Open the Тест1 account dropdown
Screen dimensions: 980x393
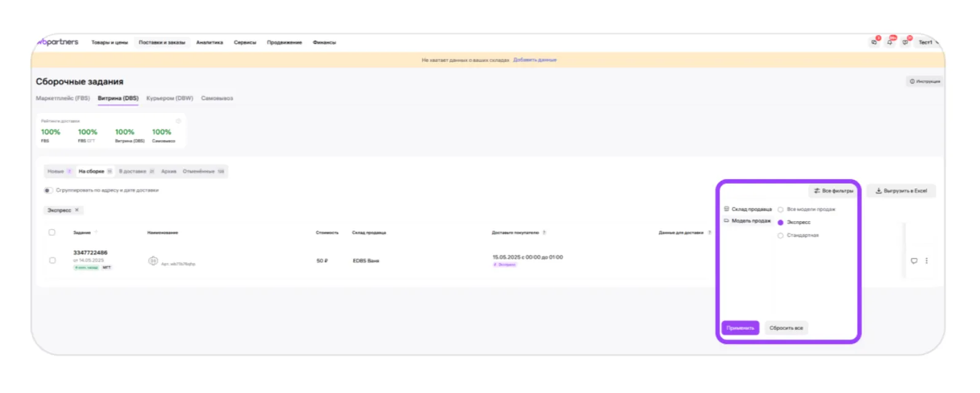928,42
